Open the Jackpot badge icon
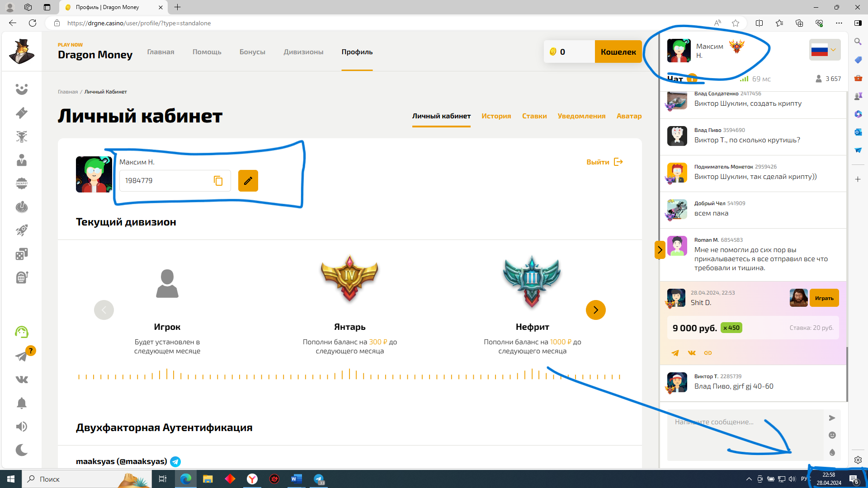 [x=22, y=183]
